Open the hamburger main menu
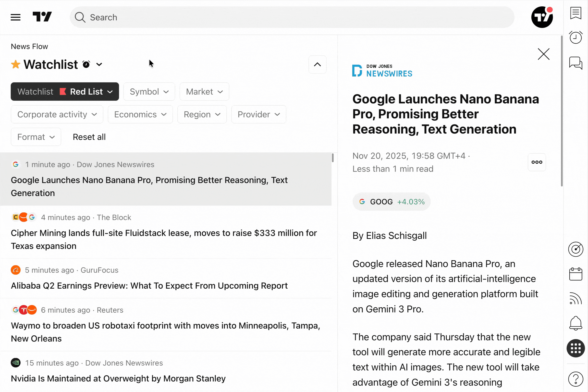 (15, 17)
